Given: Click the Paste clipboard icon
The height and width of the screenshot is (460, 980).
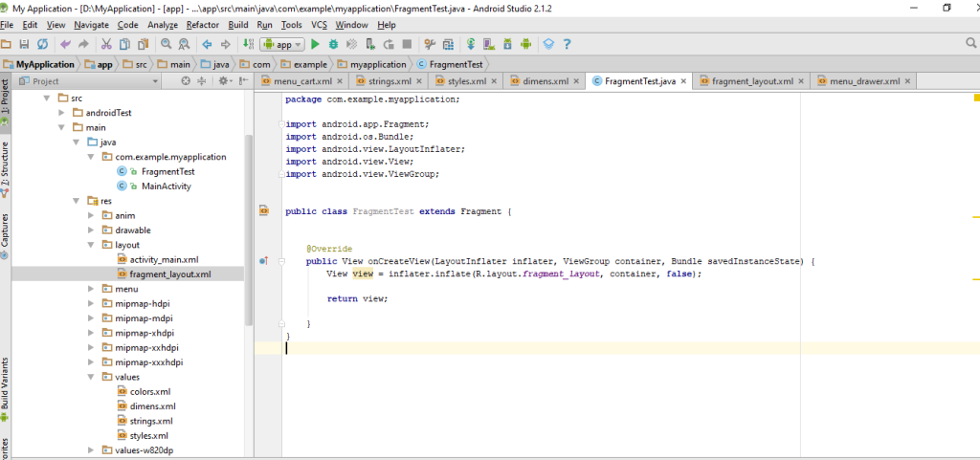Looking at the screenshot, I should pos(144,44).
